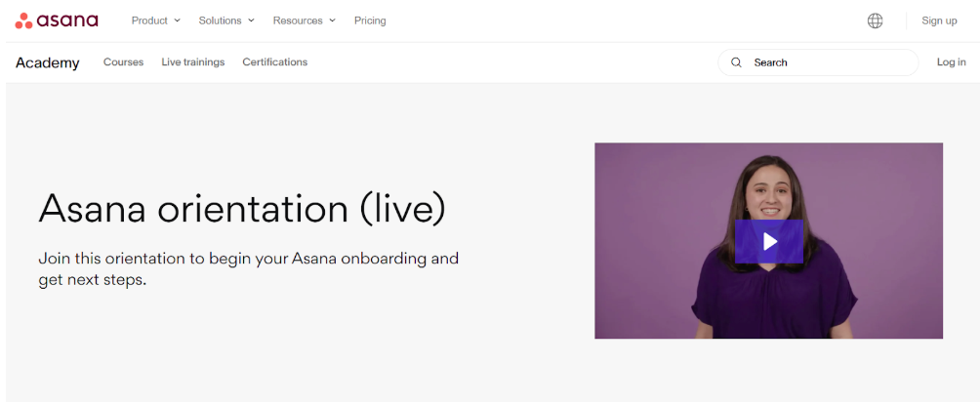This screenshot has height=406, width=980.
Task: Click the Solutions chevron arrow
Action: pos(252,20)
